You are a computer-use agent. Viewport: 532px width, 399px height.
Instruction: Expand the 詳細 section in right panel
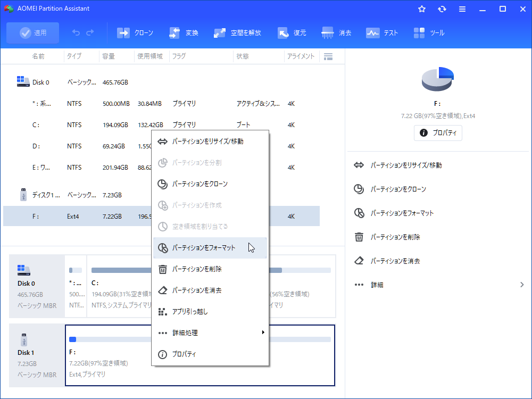439,285
